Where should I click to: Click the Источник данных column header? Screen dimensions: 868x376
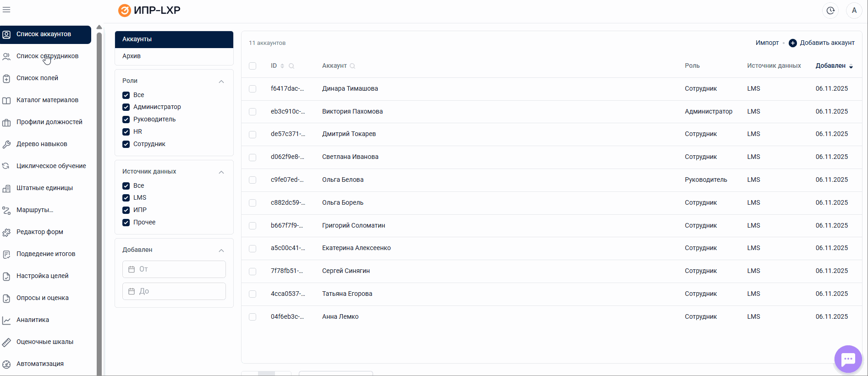point(774,66)
